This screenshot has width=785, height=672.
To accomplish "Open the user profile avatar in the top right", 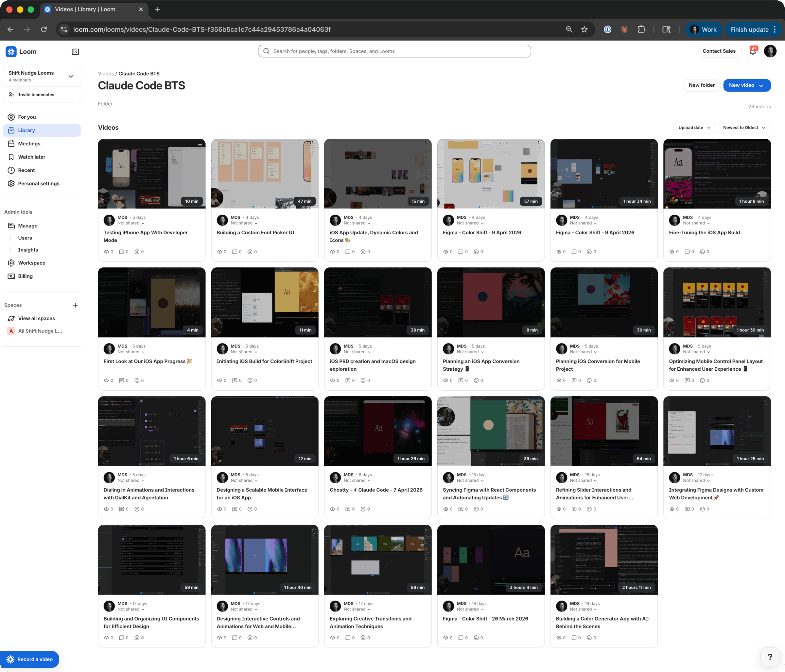I will [x=770, y=51].
